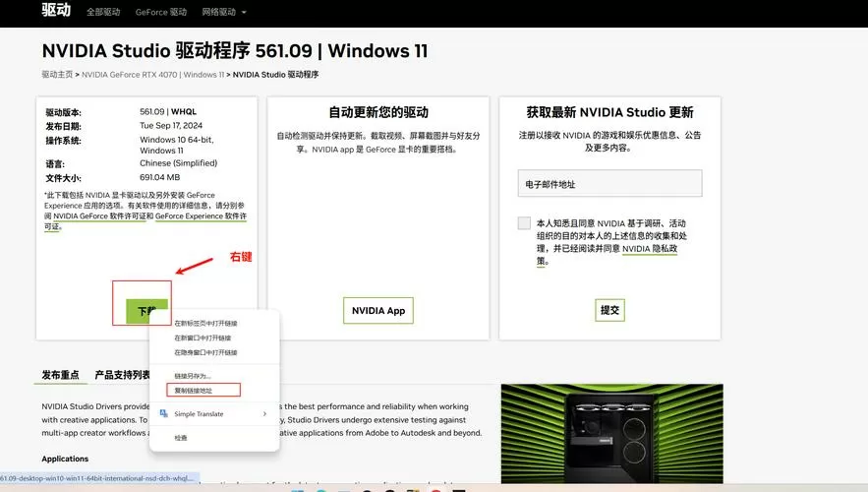Image resolution: width=868 pixels, height=492 pixels.
Task: Click the 获取最新 NVIDIA Studio 更新 heading
Action: point(609,112)
